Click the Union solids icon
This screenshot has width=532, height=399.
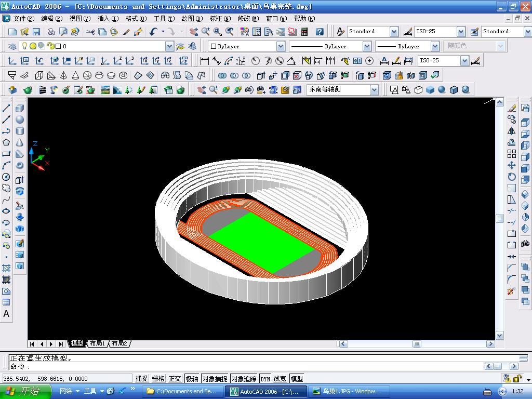pyautogui.click(x=222, y=75)
